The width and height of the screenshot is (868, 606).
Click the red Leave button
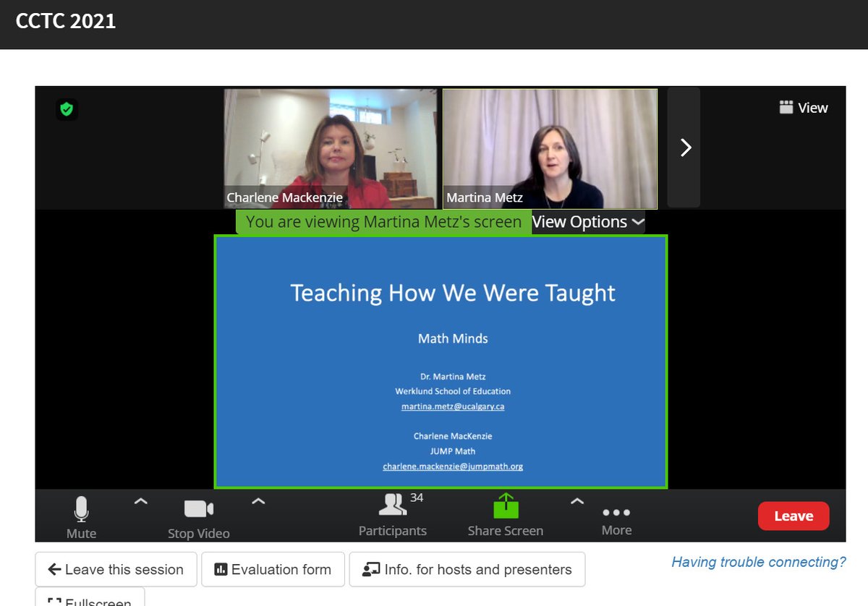click(x=793, y=516)
